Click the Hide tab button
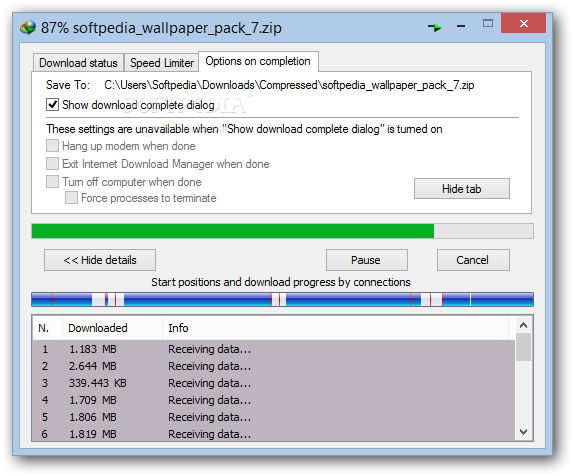 [x=462, y=189]
